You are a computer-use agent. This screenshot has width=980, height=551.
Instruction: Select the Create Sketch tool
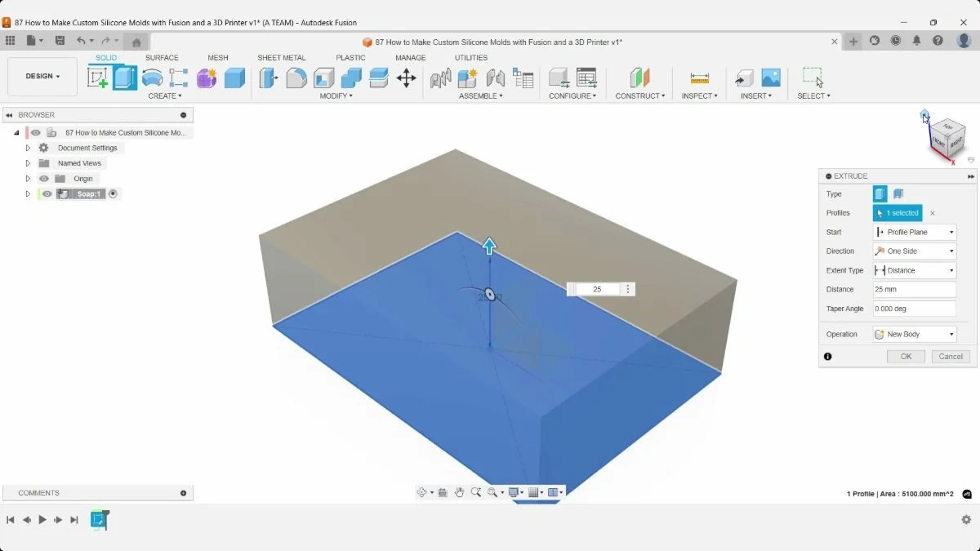98,78
